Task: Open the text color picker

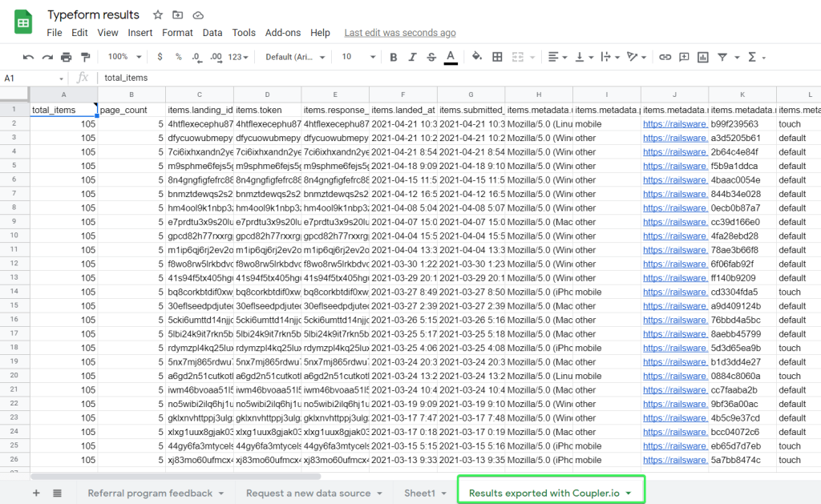Action: point(452,57)
